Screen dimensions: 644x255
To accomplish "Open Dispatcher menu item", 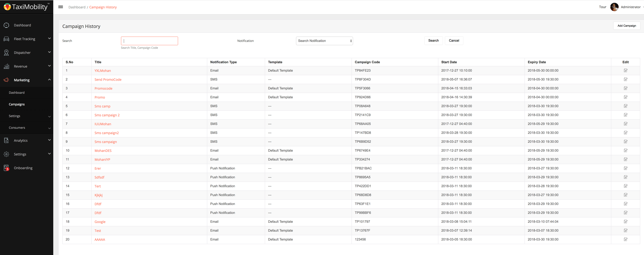I will pos(22,53).
